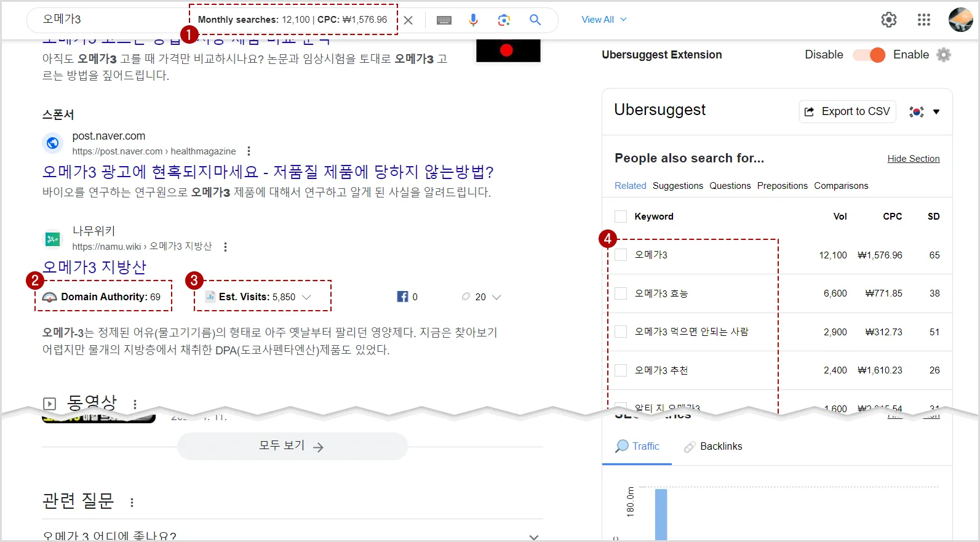Click the 모두 보기 button
Viewport: 980px width, 542px height.
pyautogui.click(x=292, y=446)
